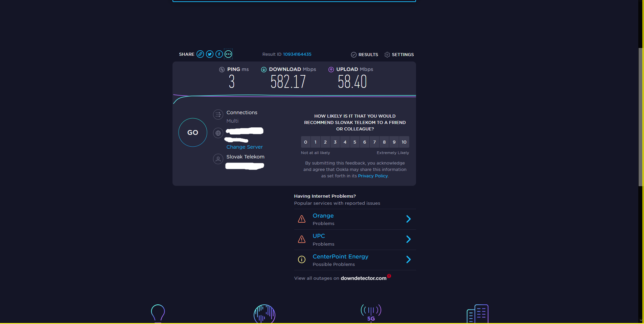644x324 pixels.
Task: Open more share options ellipsis icon
Action: click(228, 54)
